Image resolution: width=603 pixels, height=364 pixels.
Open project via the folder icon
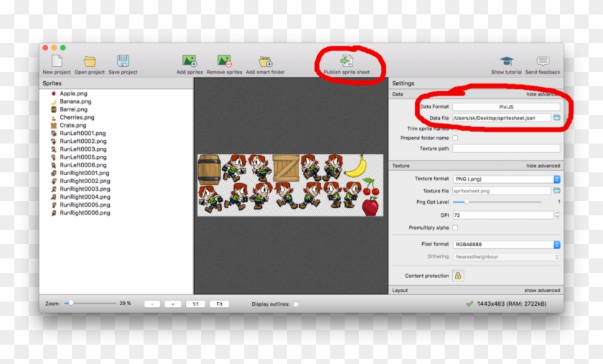[90, 61]
